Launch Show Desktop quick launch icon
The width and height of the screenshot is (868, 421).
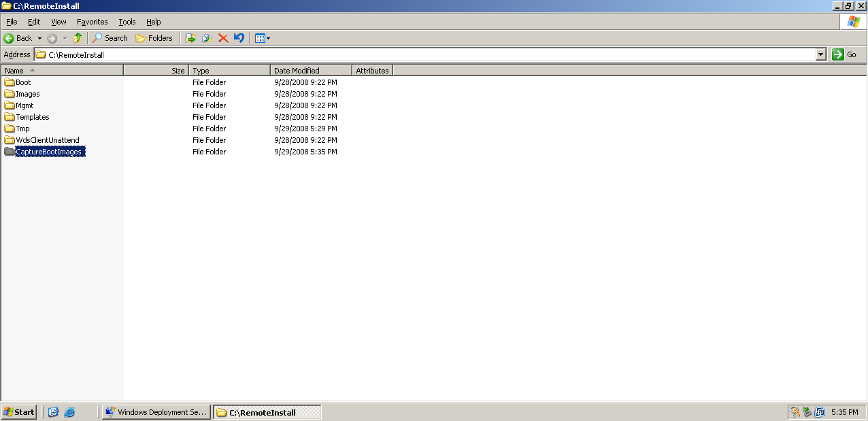tap(53, 412)
